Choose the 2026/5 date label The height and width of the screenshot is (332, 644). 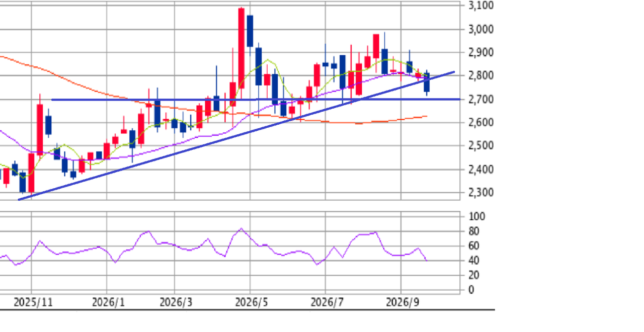point(251,303)
